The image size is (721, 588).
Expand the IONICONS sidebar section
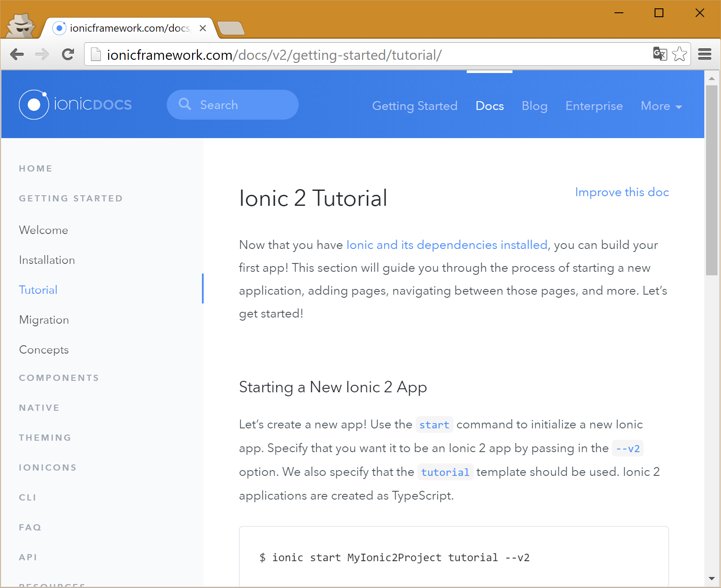point(48,467)
